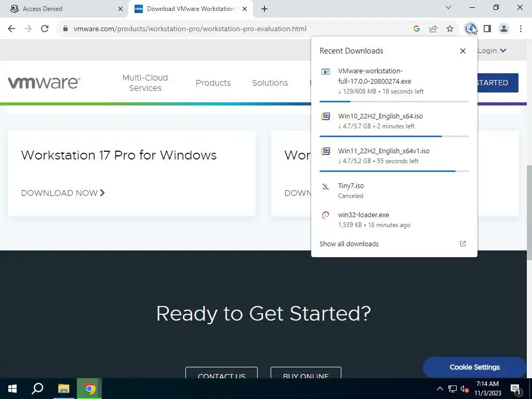Close the Download VMware Workstation tab
Image resolution: width=532 pixels, height=399 pixels.
pos(245,9)
